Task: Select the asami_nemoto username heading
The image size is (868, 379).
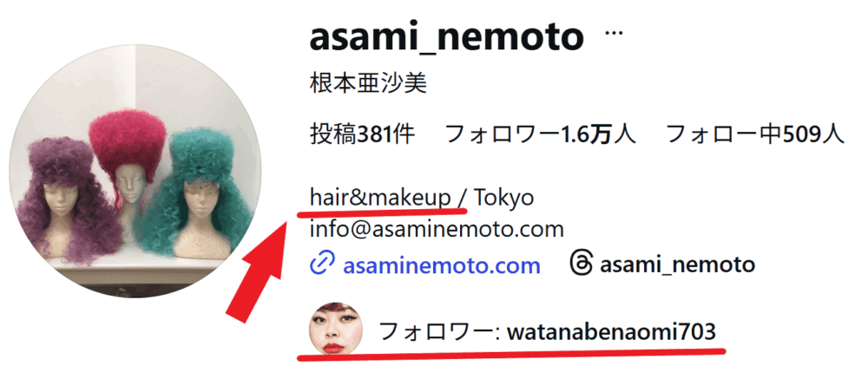Action: 447,37
